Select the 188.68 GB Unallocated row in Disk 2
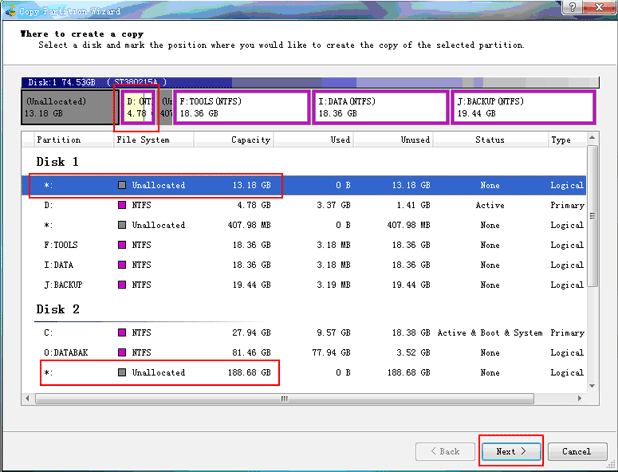 pyautogui.click(x=304, y=373)
